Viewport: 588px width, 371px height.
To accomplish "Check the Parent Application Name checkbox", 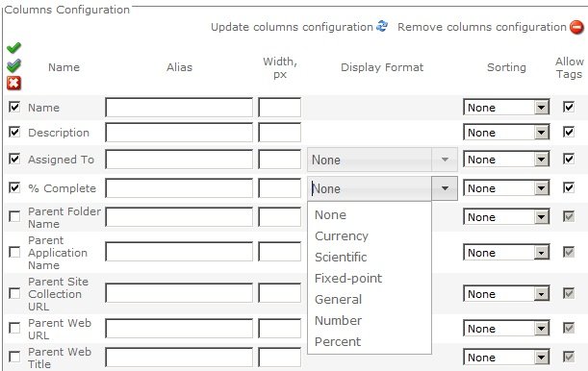I will coord(14,252).
